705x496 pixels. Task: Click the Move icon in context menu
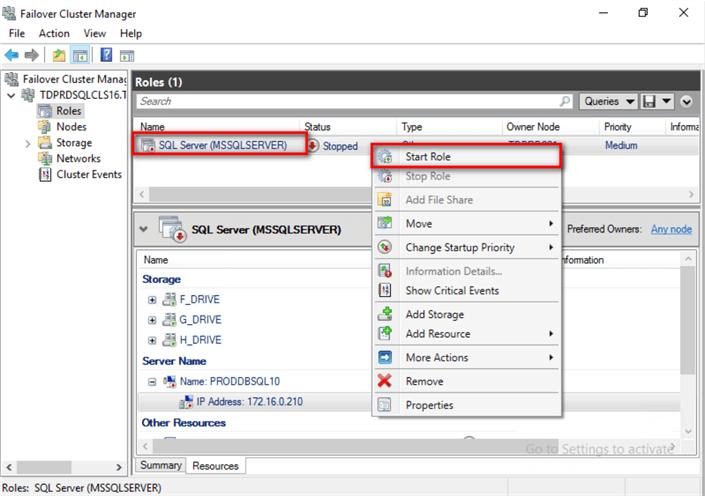(x=385, y=223)
